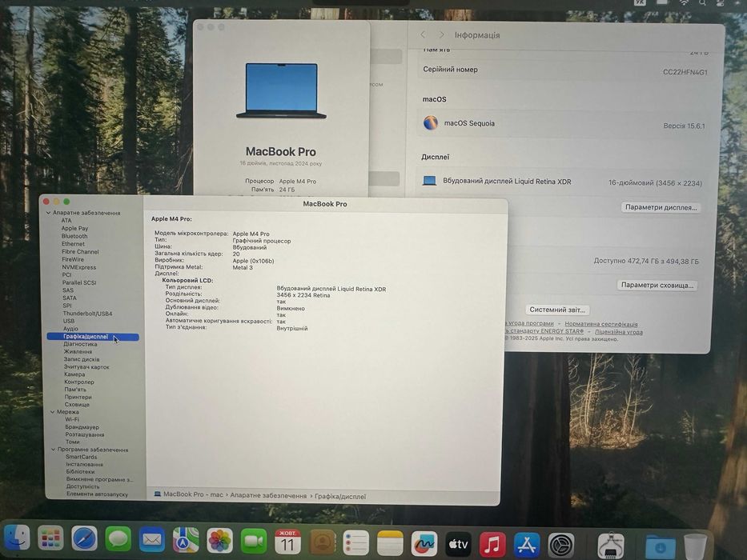Open Contacts app in the Dock

click(322, 542)
